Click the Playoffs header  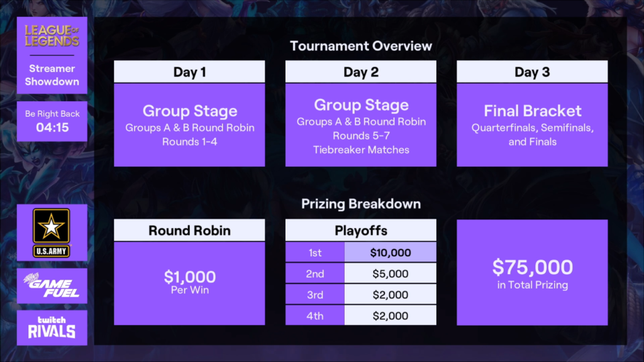click(361, 230)
